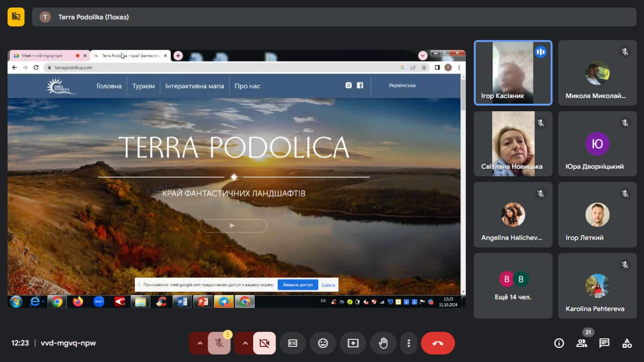
Task: Launch Firefox from the taskbar
Action: click(x=78, y=302)
